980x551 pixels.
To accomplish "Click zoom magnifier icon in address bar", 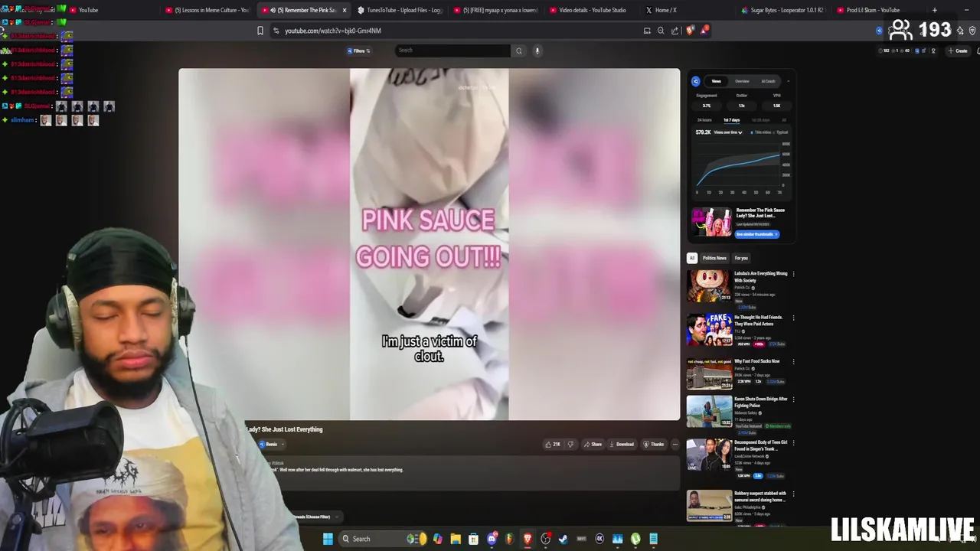I will pyautogui.click(x=661, y=31).
